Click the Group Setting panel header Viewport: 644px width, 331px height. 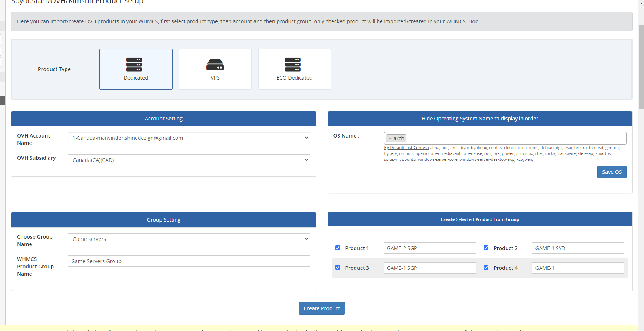pos(164,220)
